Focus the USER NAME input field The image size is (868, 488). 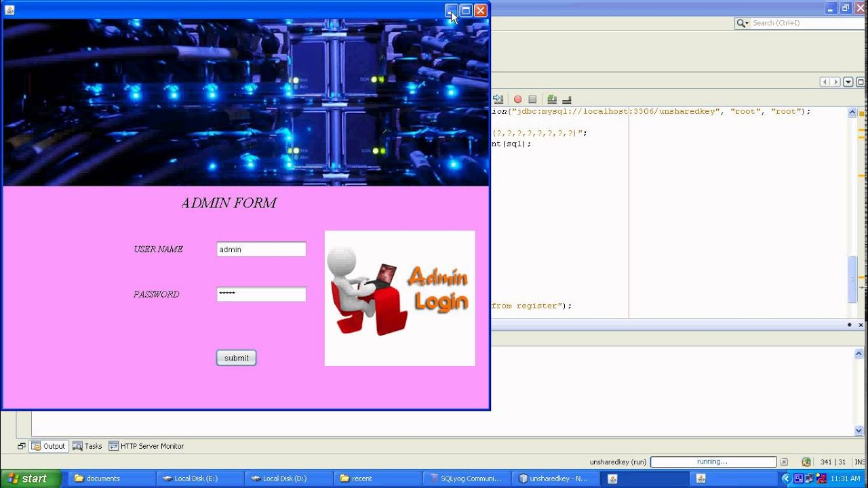click(x=261, y=249)
